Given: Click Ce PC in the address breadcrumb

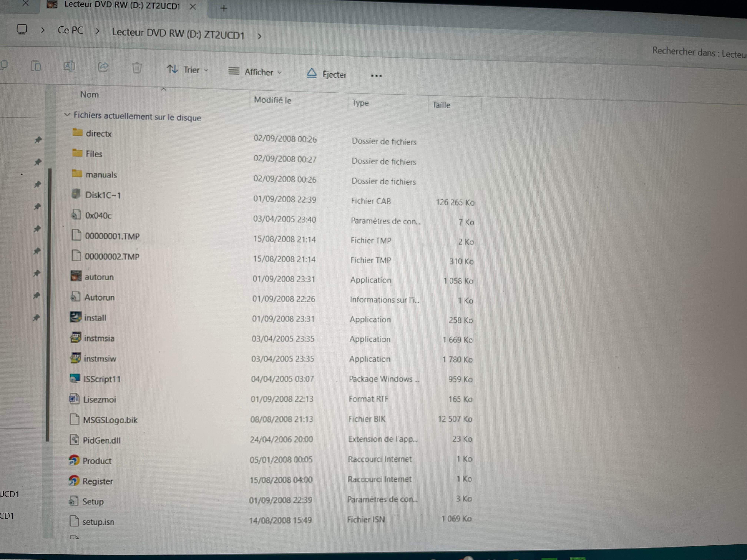Looking at the screenshot, I should pos(70,30).
